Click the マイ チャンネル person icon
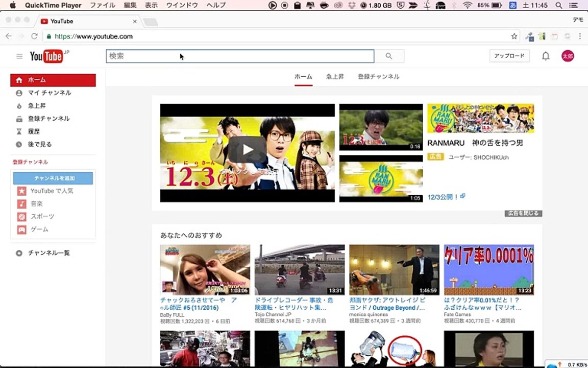 click(19, 93)
